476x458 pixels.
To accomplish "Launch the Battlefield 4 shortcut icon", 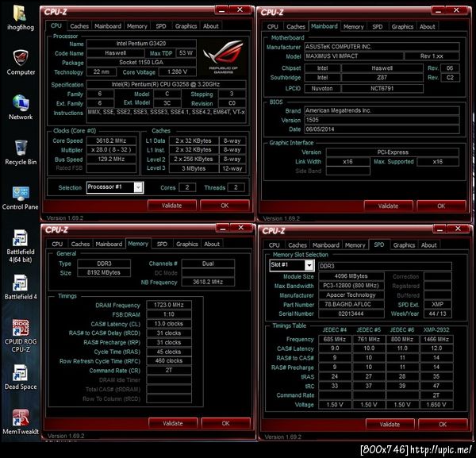I will (x=21, y=287).
